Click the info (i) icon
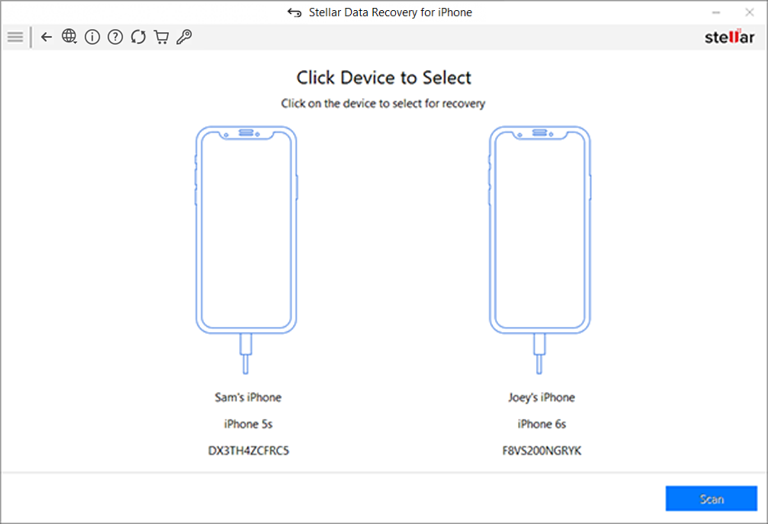Image resolution: width=768 pixels, height=524 pixels. click(92, 37)
